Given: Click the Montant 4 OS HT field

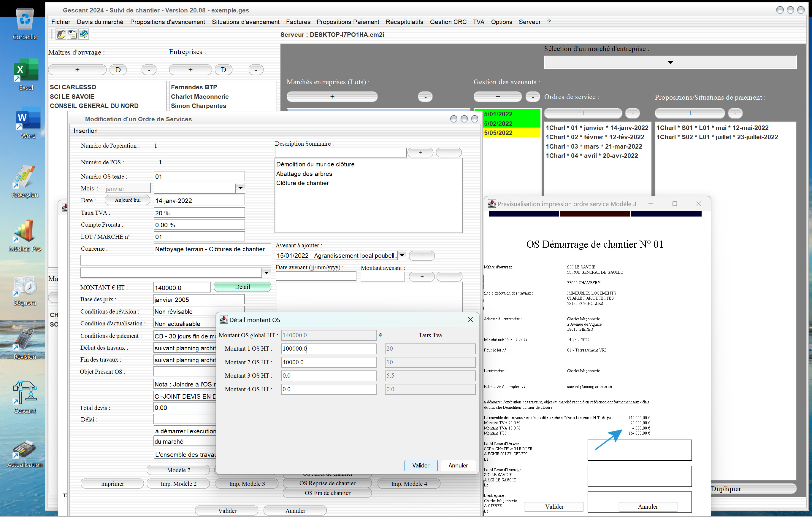Looking at the screenshot, I should click(329, 389).
